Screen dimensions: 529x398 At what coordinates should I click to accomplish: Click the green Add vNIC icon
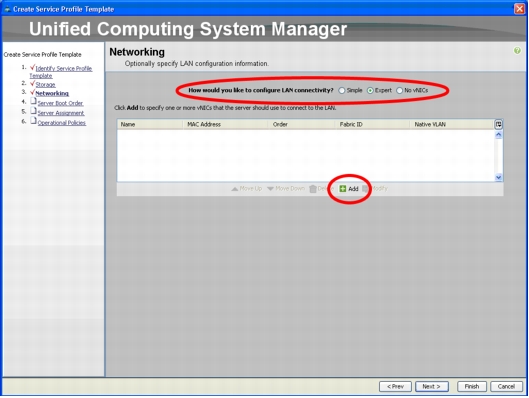tap(342, 189)
